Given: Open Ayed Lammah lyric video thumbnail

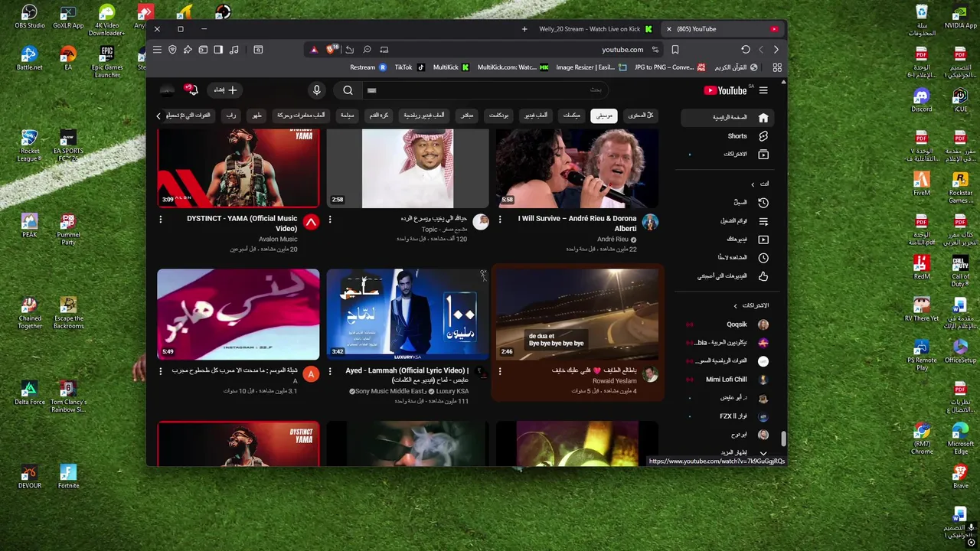Looking at the screenshot, I should click(x=407, y=314).
